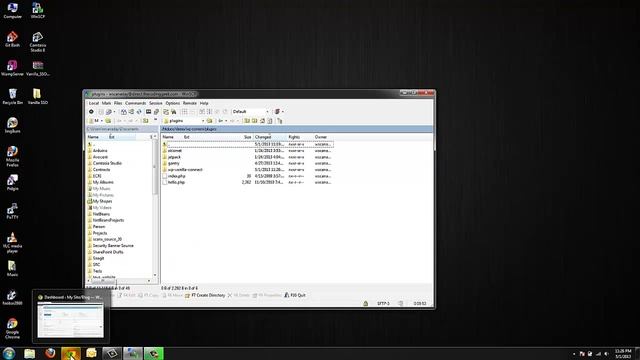The image size is (640, 360).
Task: Open WinSCP Preferences gear icon in toolbar
Action: pyautogui.click(x=91, y=111)
